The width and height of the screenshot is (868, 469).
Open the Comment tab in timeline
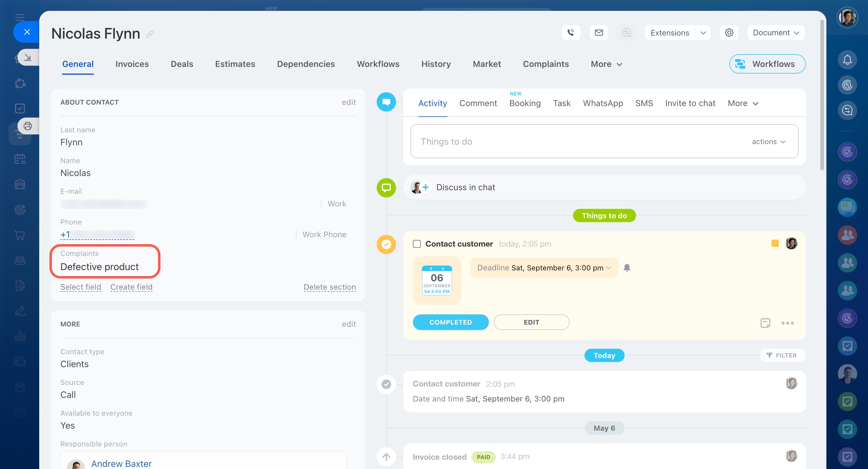(x=478, y=103)
